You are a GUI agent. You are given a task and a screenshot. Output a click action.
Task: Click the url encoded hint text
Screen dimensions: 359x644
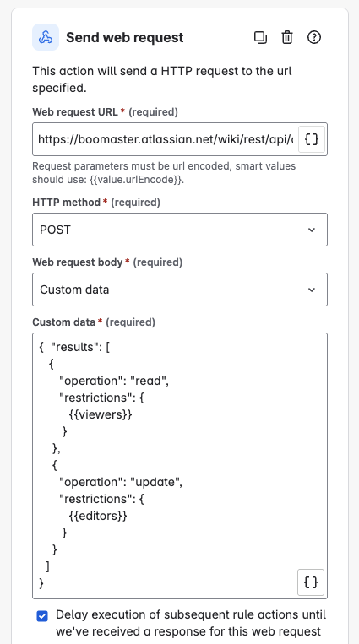click(x=164, y=173)
